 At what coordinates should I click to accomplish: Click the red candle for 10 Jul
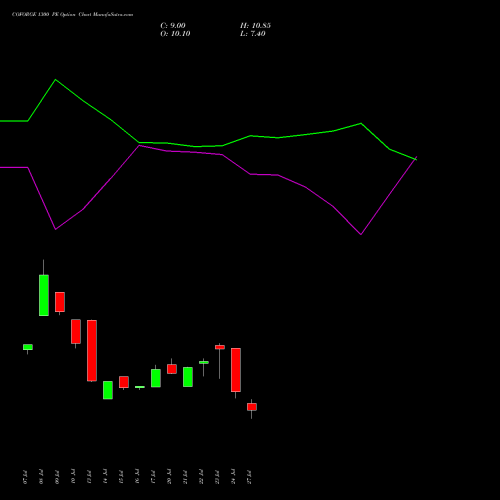pyautogui.click(x=76, y=331)
